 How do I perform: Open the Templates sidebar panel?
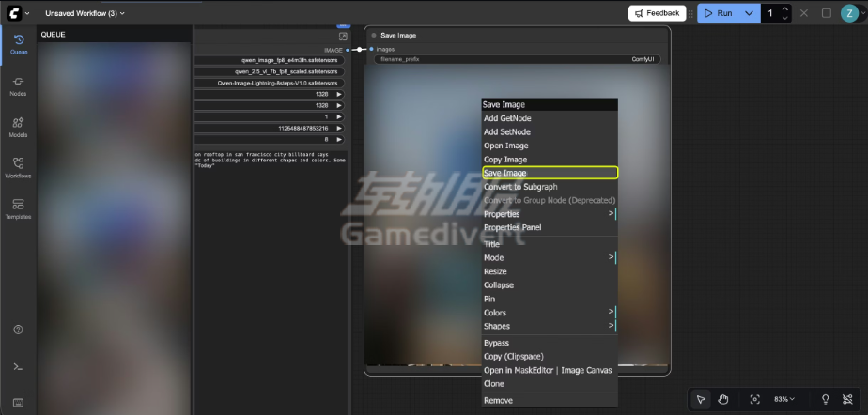pyautogui.click(x=18, y=209)
